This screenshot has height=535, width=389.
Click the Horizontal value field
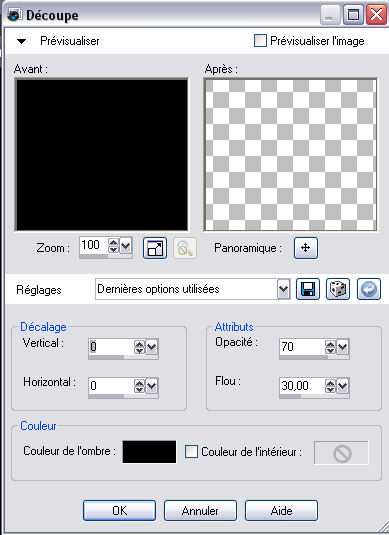pyautogui.click(x=111, y=386)
